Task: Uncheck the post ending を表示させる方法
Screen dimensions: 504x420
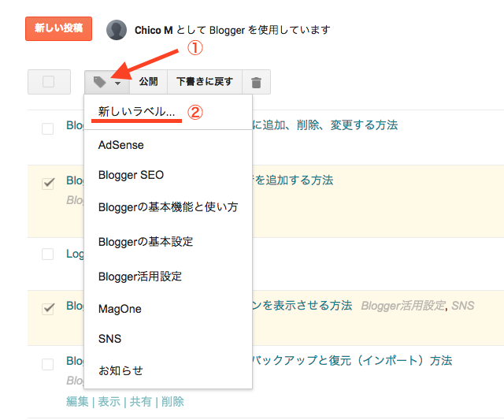Action: [x=48, y=309]
